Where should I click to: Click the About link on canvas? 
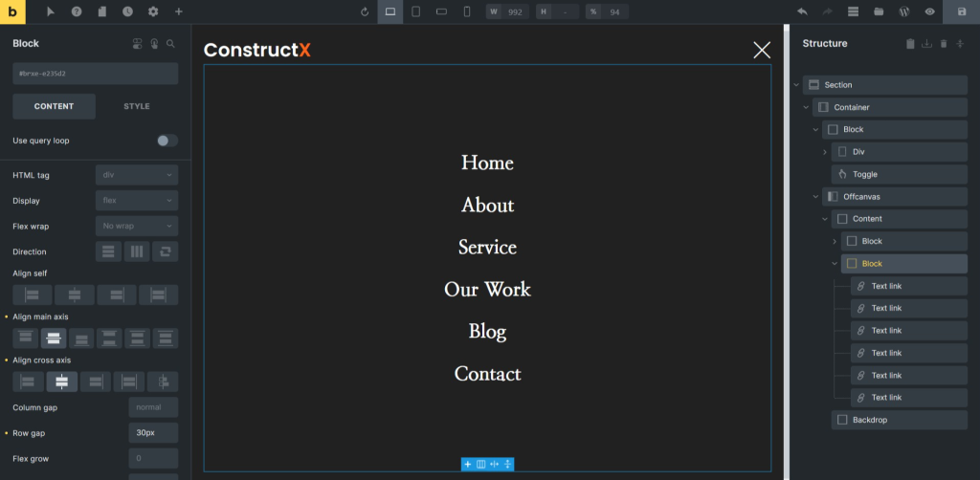tap(487, 205)
